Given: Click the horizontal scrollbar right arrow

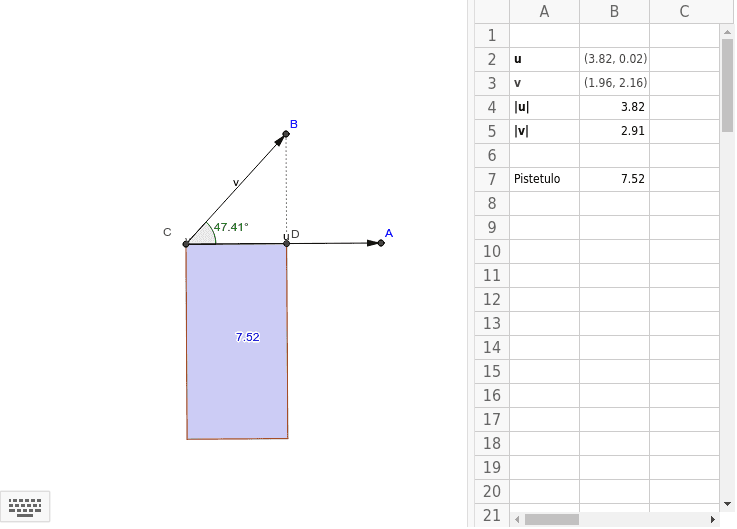Looking at the screenshot, I should (713, 519).
